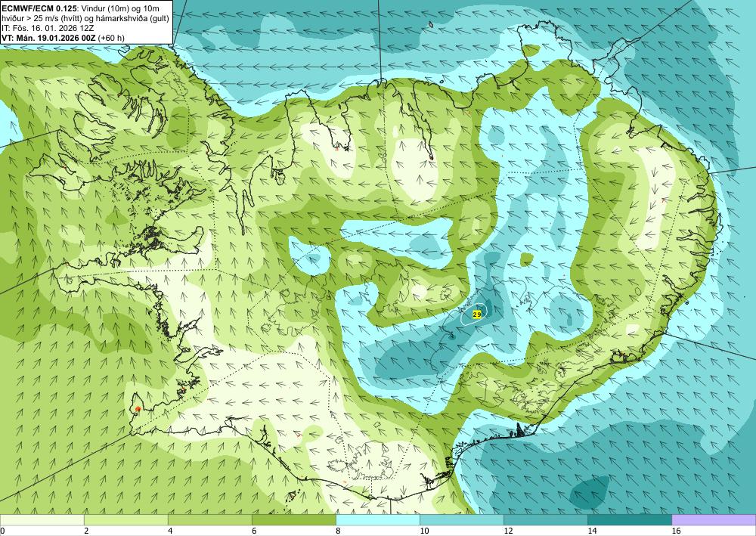Select the dark green 6–8 legend swatch
The height and width of the screenshot is (536, 756).
pyautogui.click(x=293, y=519)
